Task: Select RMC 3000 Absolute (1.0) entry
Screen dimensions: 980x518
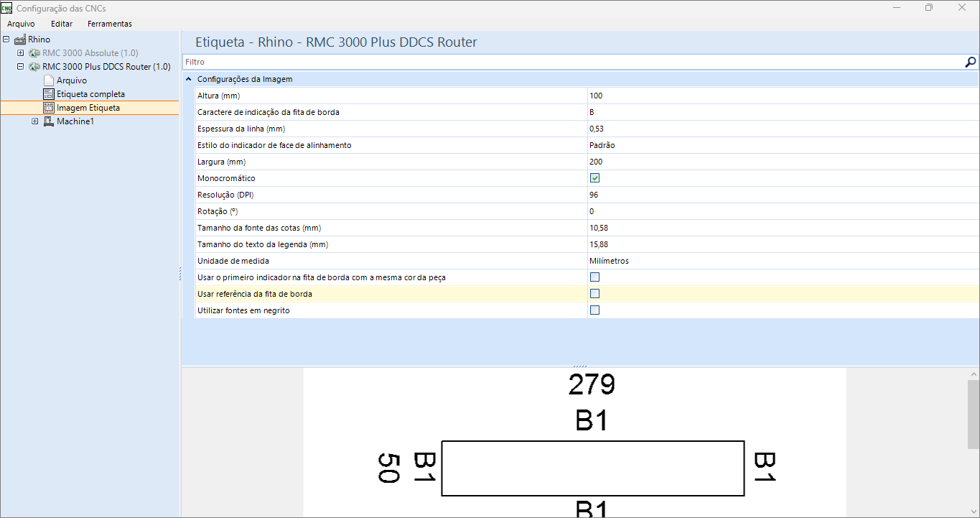Action: tap(90, 53)
